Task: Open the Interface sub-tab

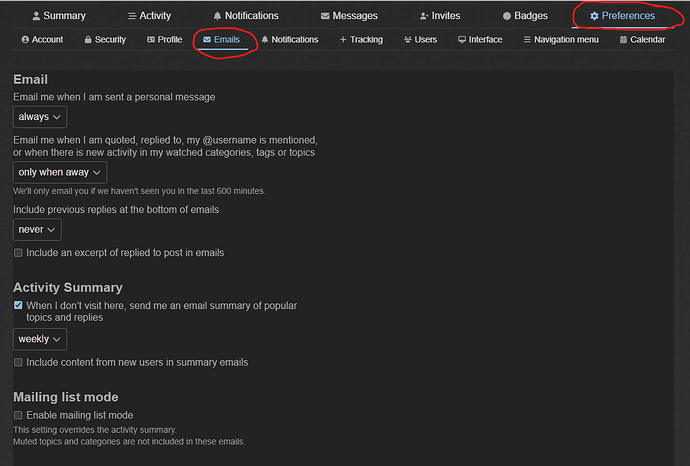Action: pyautogui.click(x=480, y=40)
